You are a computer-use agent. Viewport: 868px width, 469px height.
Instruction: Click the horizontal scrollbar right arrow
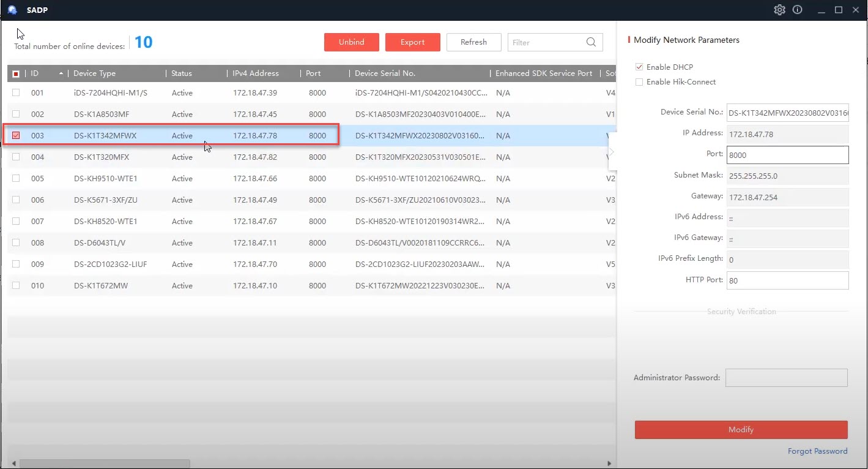click(x=609, y=463)
